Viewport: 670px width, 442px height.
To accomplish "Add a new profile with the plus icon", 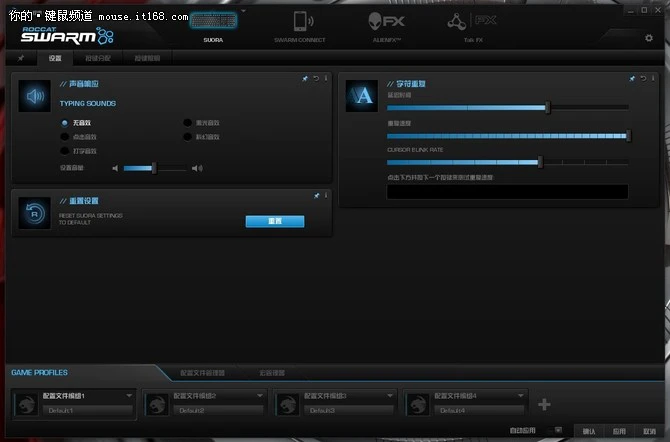I will (x=544, y=404).
